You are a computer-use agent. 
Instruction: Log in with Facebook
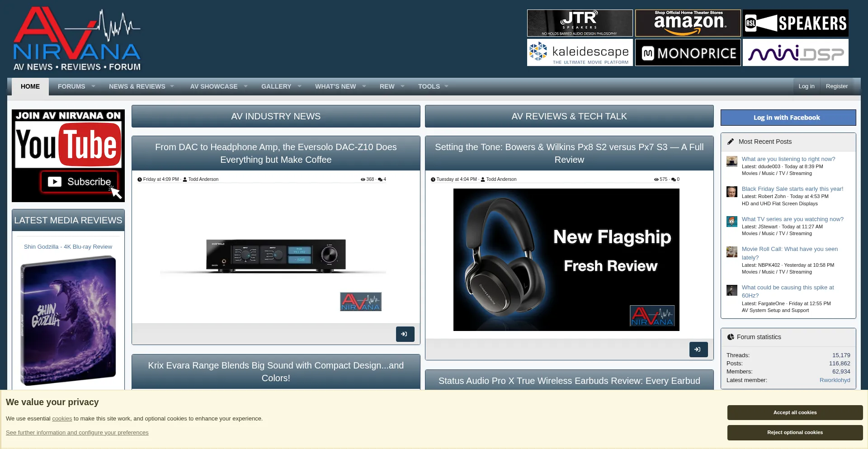(x=788, y=118)
